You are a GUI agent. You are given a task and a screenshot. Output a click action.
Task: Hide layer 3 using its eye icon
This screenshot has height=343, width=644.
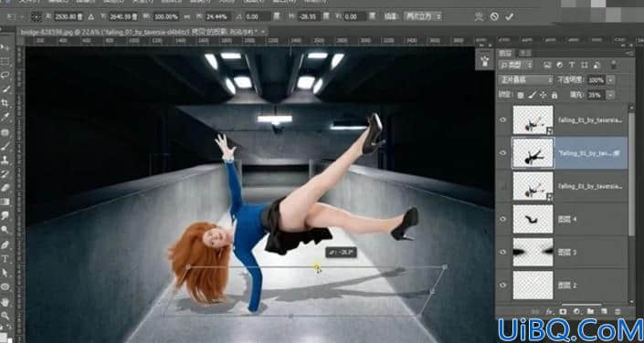(503, 252)
